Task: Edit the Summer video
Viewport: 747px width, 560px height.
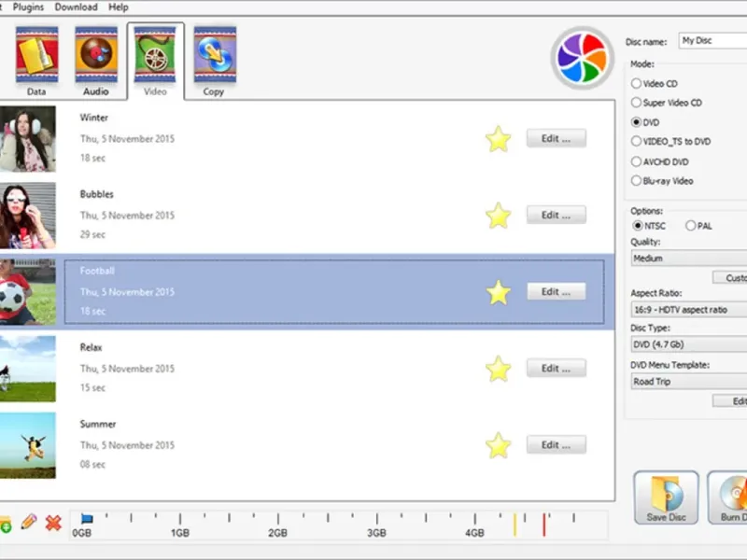Action: point(556,445)
